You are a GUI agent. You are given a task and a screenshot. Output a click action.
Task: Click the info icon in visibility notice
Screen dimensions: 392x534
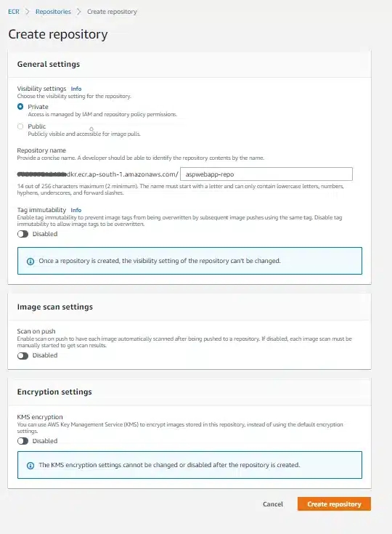(30, 262)
